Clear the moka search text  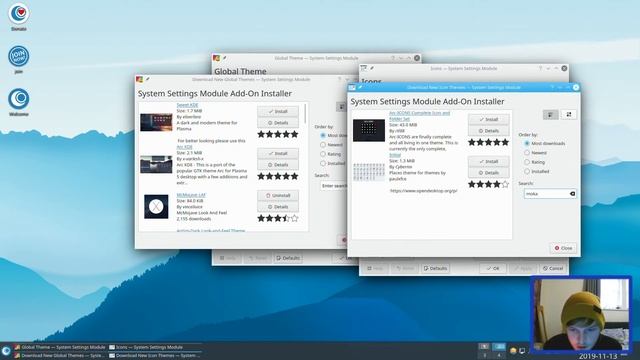coord(572,194)
